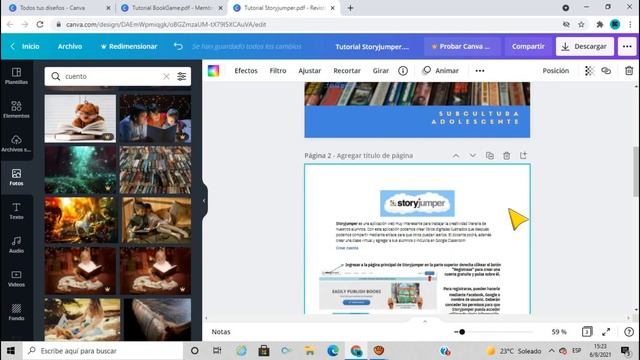Delete page 2 with trash icon

(x=507, y=156)
